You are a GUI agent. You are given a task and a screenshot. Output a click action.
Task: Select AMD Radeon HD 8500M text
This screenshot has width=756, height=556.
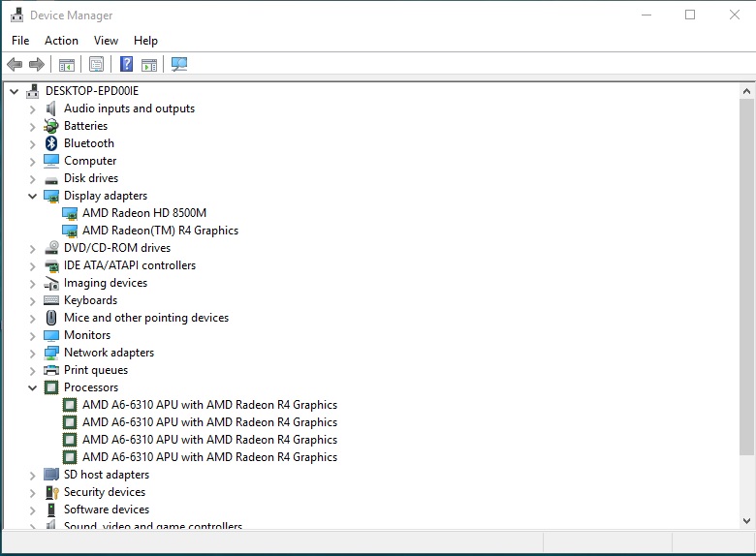(x=144, y=213)
